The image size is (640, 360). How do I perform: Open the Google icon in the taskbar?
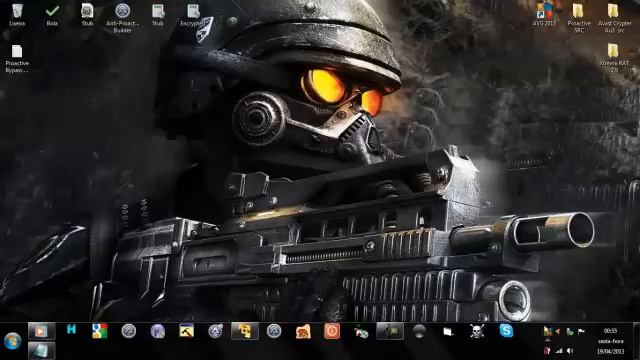[99, 331]
